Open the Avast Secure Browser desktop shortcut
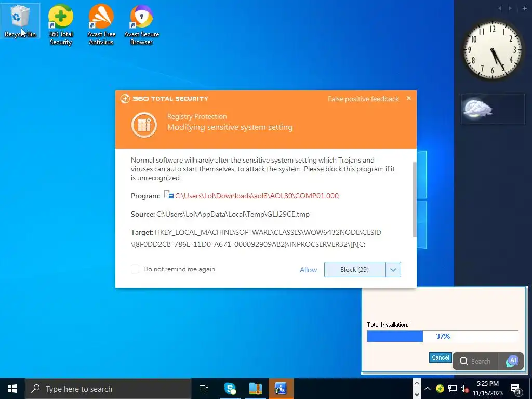 141,24
